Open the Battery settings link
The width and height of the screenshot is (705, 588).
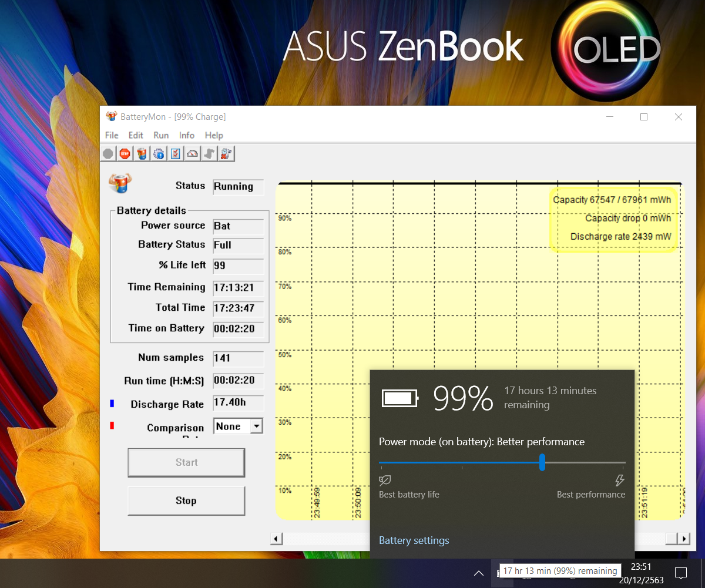click(414, 540)
